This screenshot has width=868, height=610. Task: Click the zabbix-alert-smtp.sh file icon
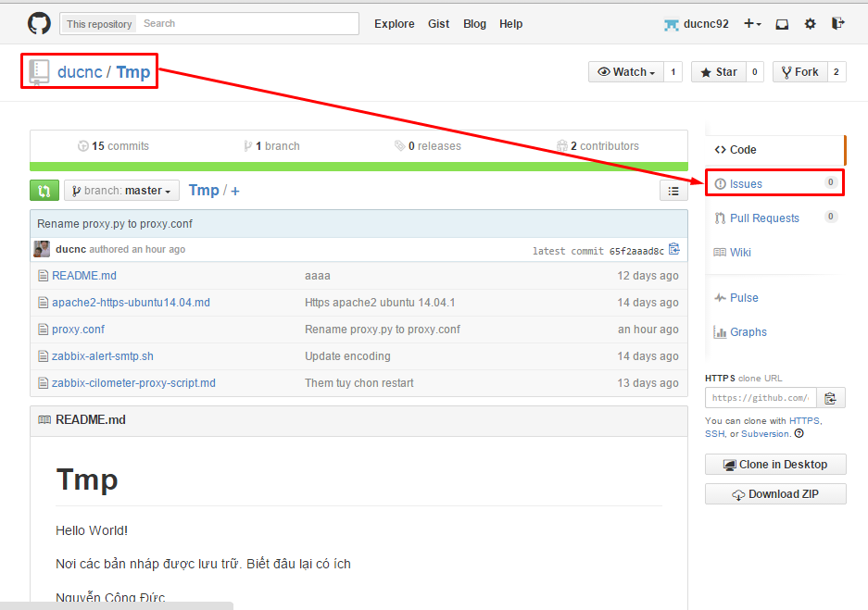coord(43,356)
